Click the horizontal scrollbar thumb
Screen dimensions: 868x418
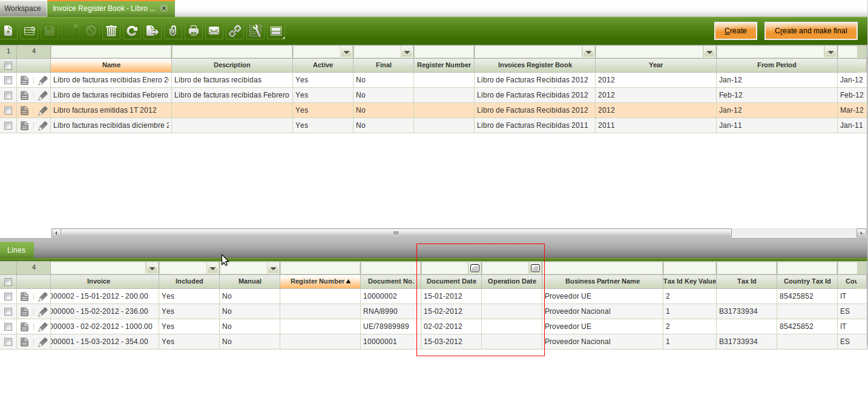396,233
